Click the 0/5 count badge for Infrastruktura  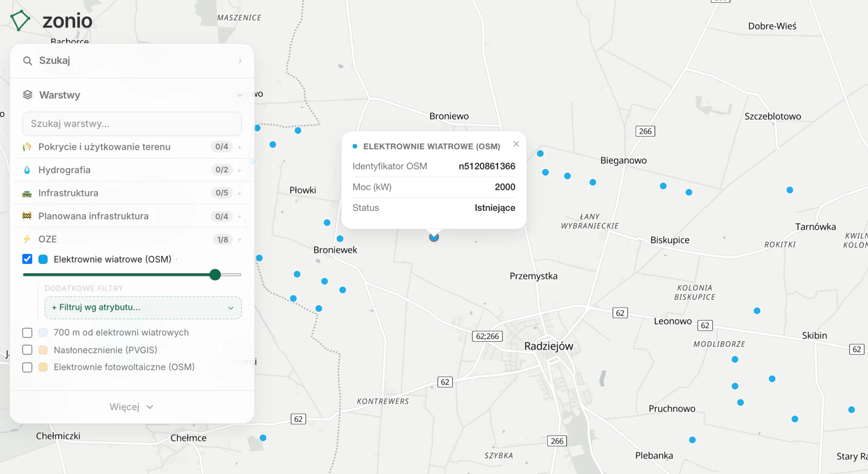point(222,193)
